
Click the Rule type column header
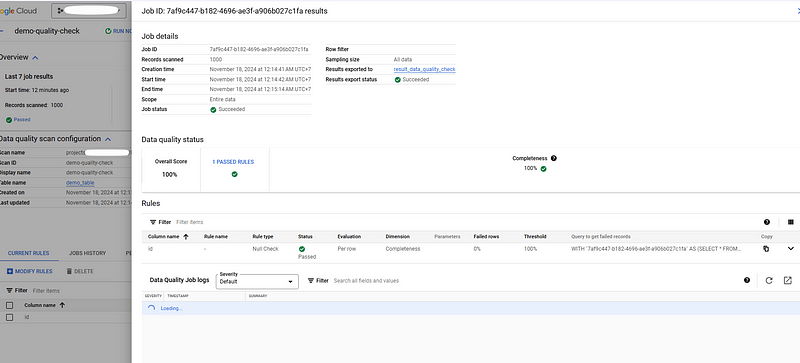point(263,236)
